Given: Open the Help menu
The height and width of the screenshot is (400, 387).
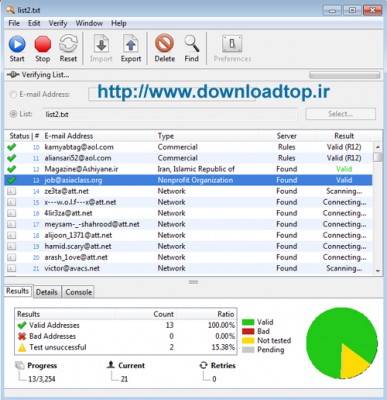Looking at the screenshot, I should coord(119,23).
